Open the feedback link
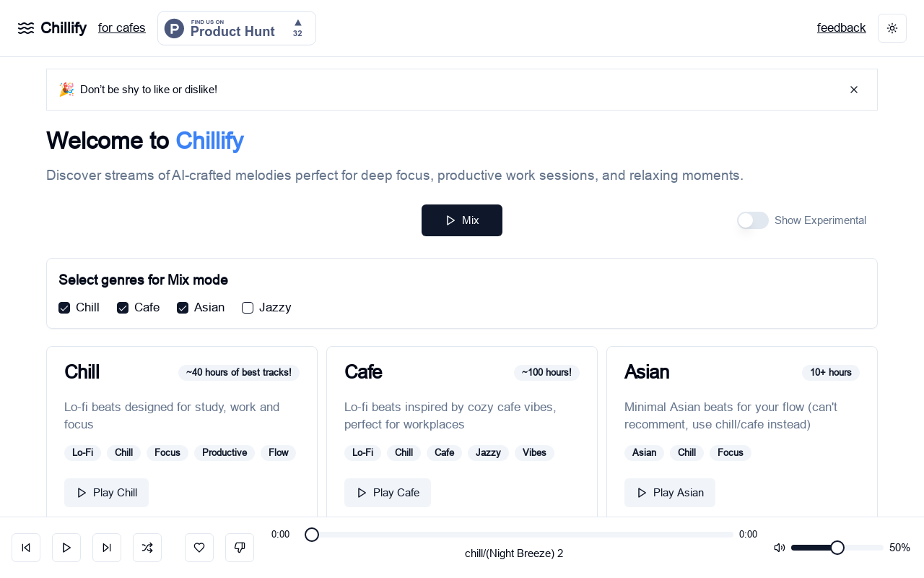924x578 pixels. (x=842, y=28)
